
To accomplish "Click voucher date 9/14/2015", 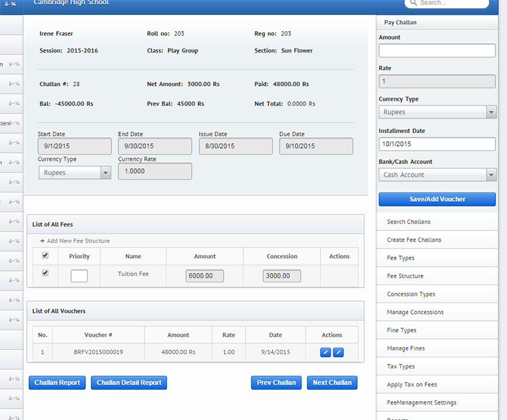I will click(x=276, y=352).
